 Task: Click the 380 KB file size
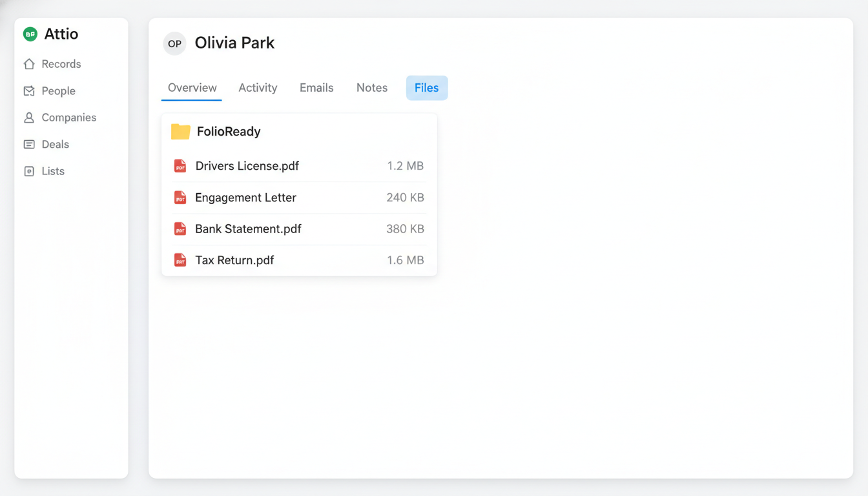coord(406,229)
